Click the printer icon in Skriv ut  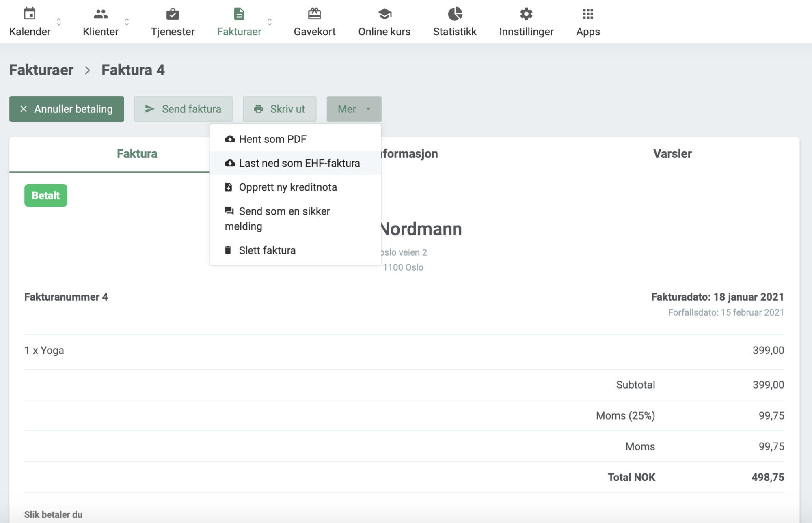click(x=258, y=109)
